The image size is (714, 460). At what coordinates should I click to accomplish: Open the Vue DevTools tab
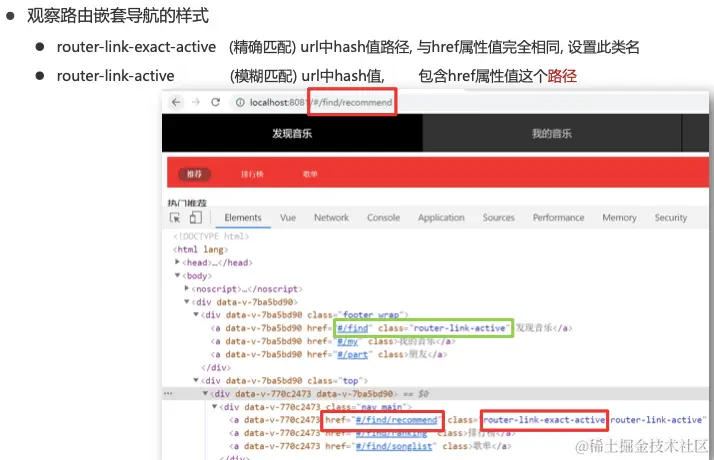click(x=288, y=218)
